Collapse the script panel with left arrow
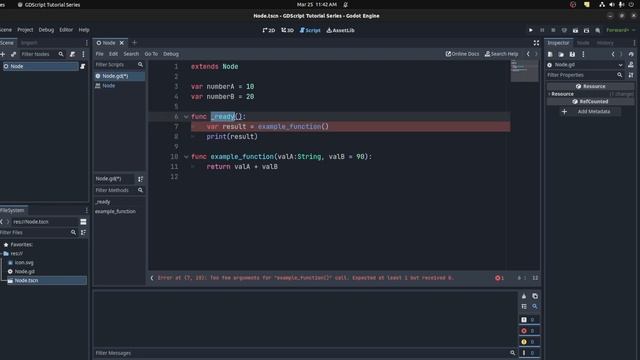 click(x=152, y=278)
